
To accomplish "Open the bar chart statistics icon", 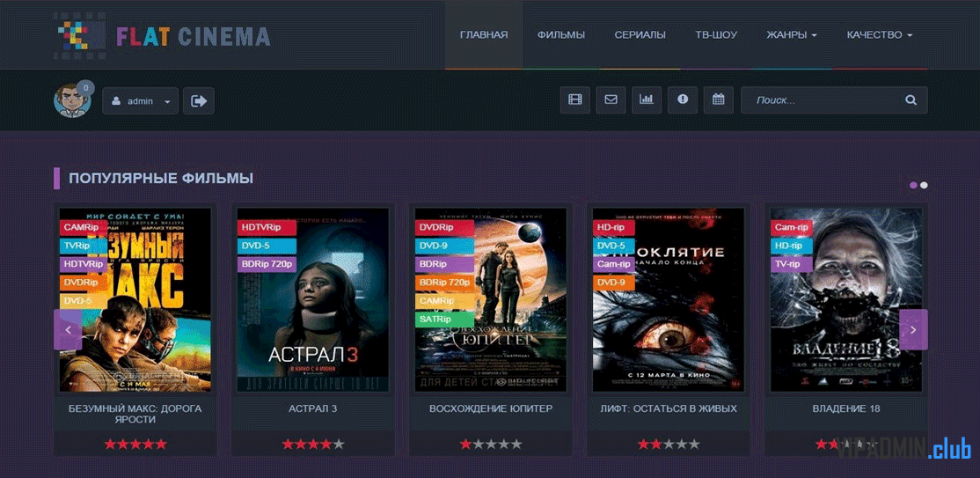I will coord(647,100).
